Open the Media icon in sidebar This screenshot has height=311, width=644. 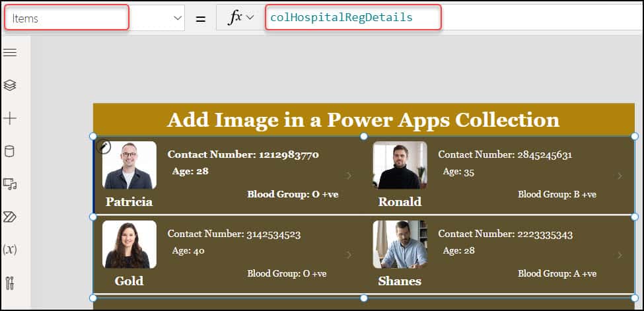pyautogui.click(x=10, y=184)
